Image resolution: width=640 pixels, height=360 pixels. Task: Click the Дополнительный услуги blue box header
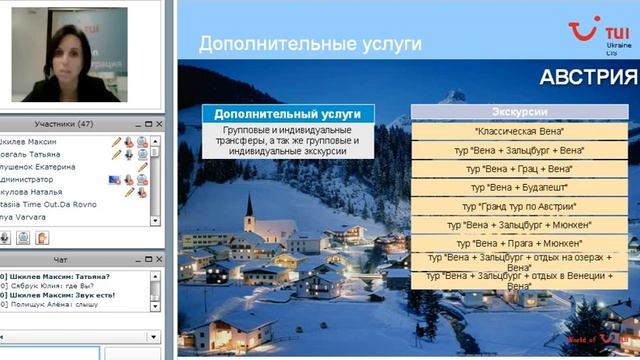point(288,114)
